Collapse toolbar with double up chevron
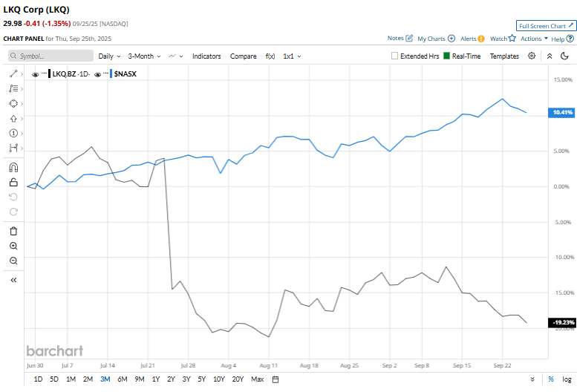The width and height of the screenshot is (577, 392). 550,56
